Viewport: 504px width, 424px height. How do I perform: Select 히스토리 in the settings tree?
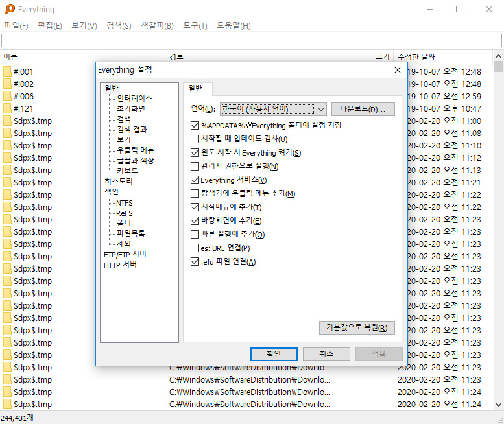pyautogui.click(x=118, y=181)
